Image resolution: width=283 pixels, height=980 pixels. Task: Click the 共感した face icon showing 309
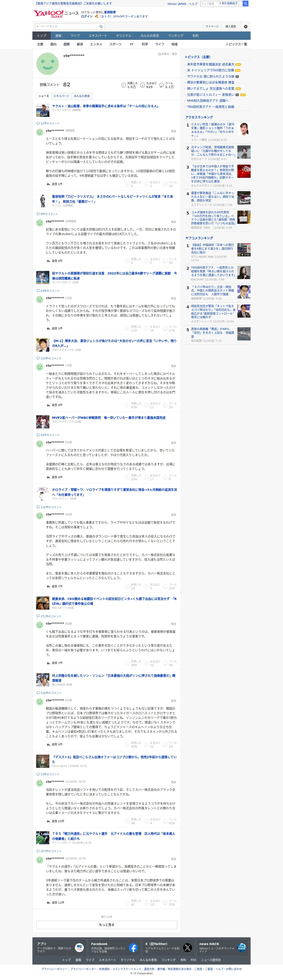point(128,663)
